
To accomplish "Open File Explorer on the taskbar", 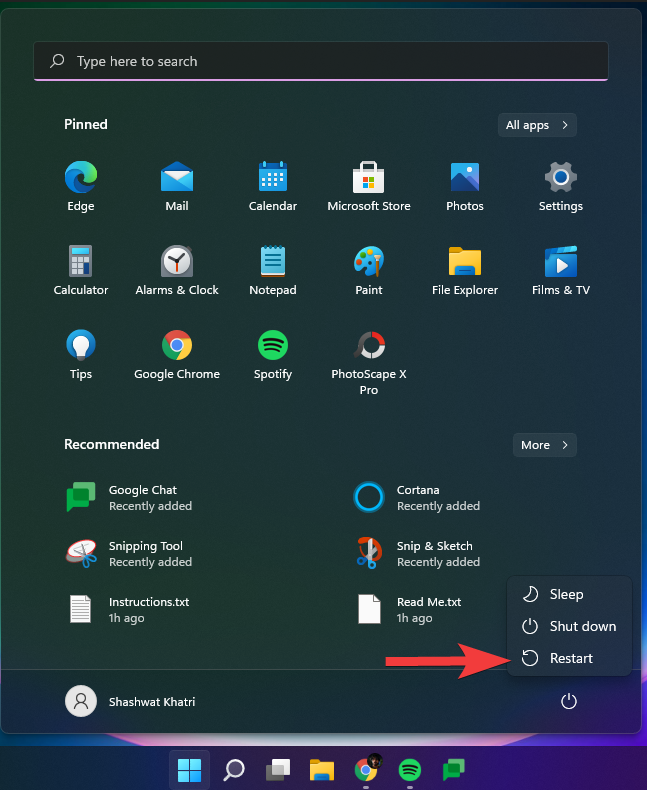I will (321, 770).
